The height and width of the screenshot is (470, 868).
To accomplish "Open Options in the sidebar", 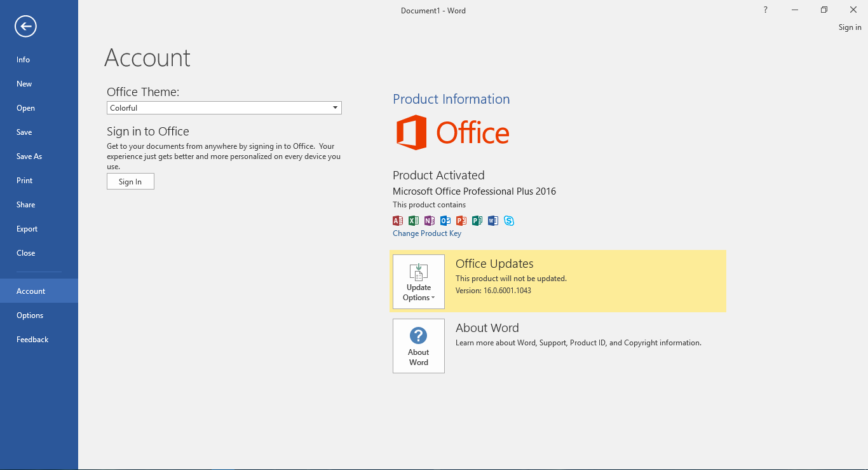I will tap(39, 315).
